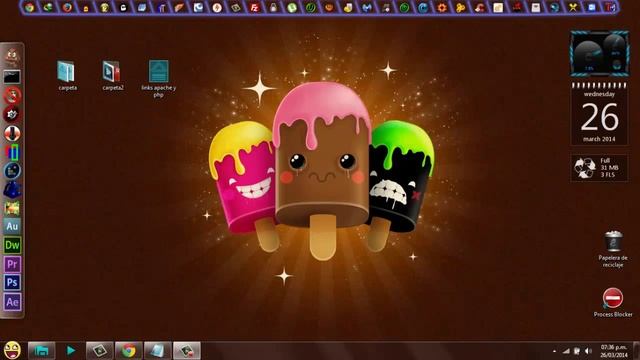Open Adobe Premiere Pro from the side dock

pyautogui.click(x=12, y=264)
